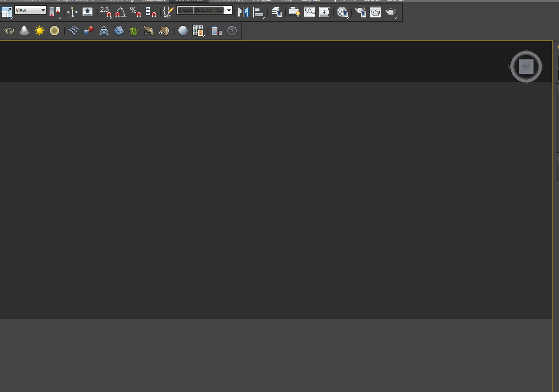Toggle Spinner Snap
Viewport: 559px width, 392px height.
point(150,12)
